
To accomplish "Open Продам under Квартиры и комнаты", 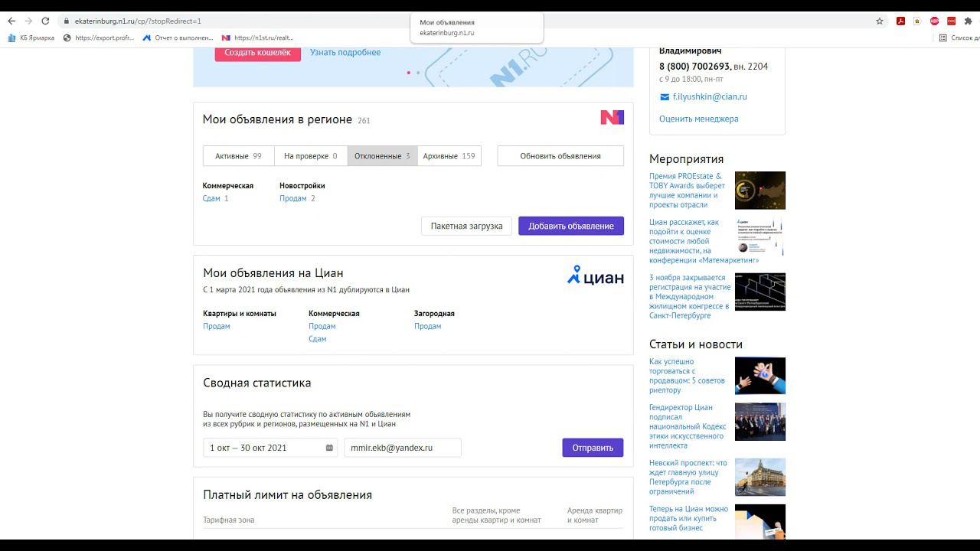I will tap(217, 326).
